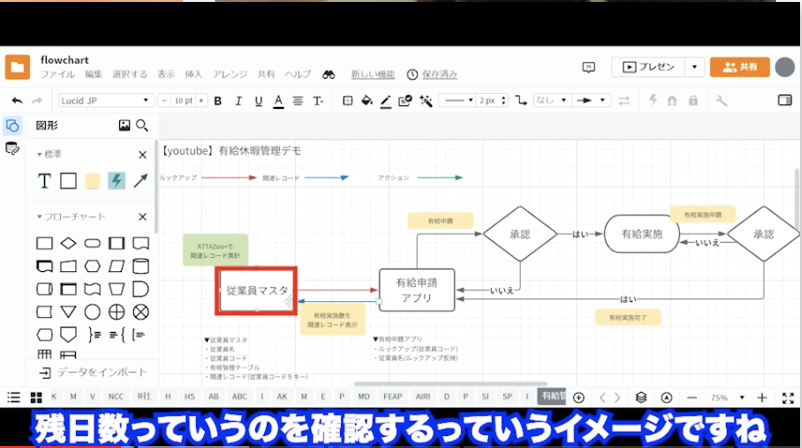Select the Text shape tool
The height and width of the screenshot is (448, 802).
[44, 181]
